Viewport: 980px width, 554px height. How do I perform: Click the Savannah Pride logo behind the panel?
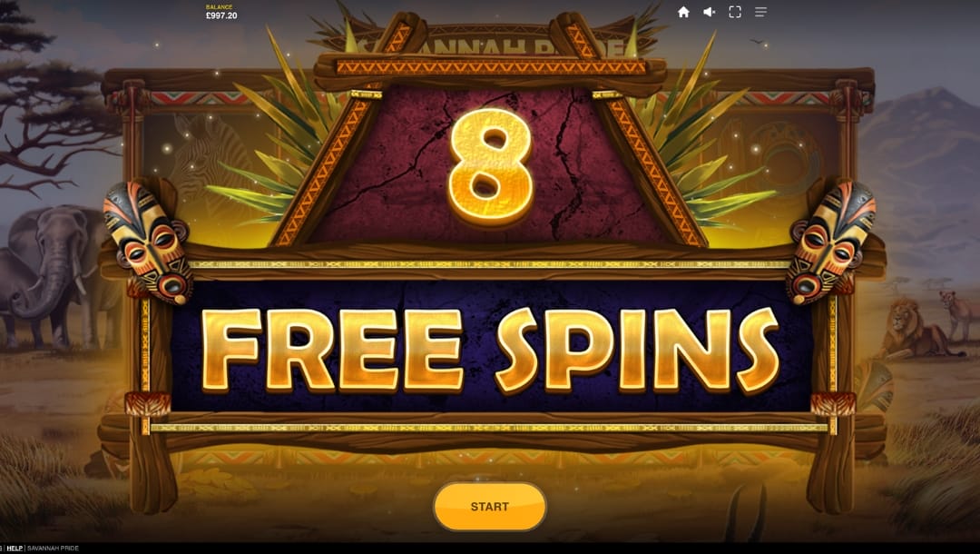tap(491, 45)
